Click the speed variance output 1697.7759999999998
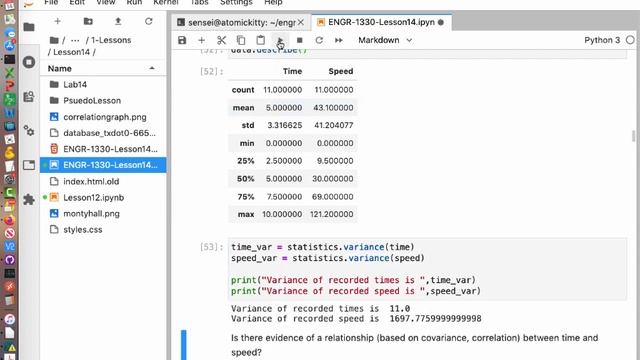Screen dimensions: 640x360 tap(436, 318)
